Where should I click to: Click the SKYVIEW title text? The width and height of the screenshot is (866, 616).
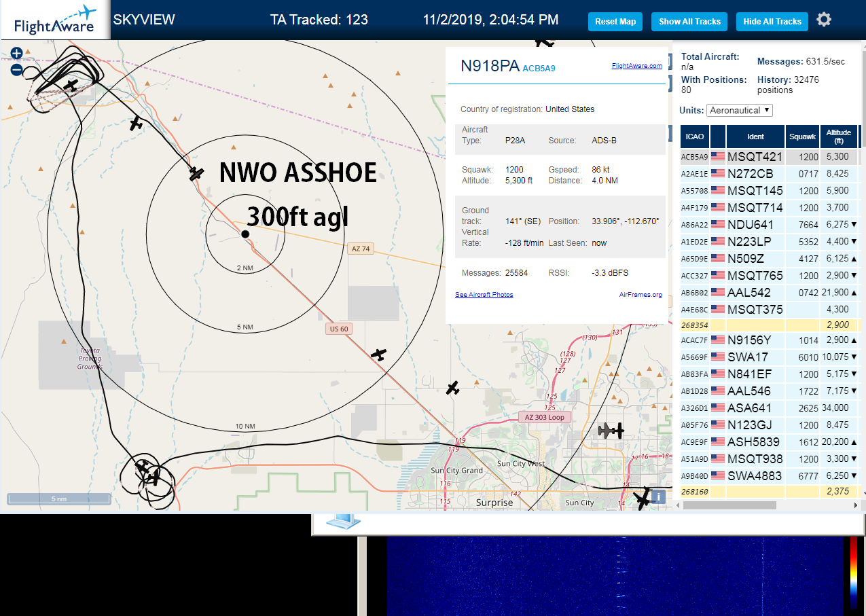[x=144, y=20]
